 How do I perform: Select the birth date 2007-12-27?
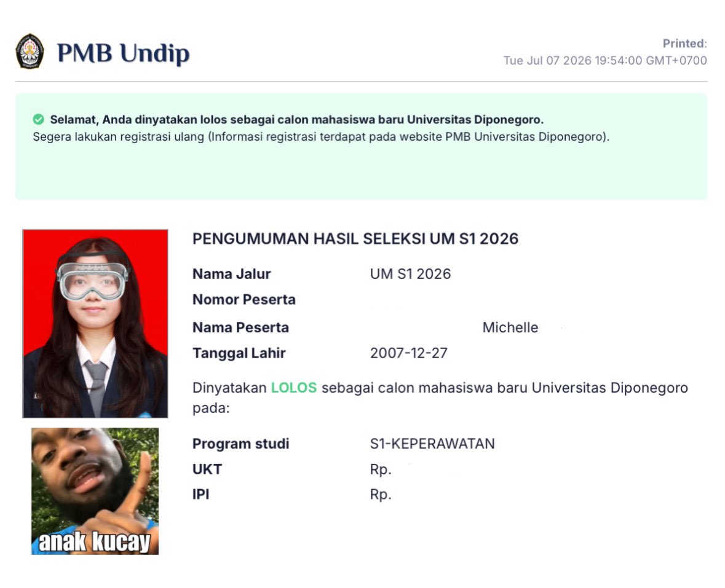point(409,353)
